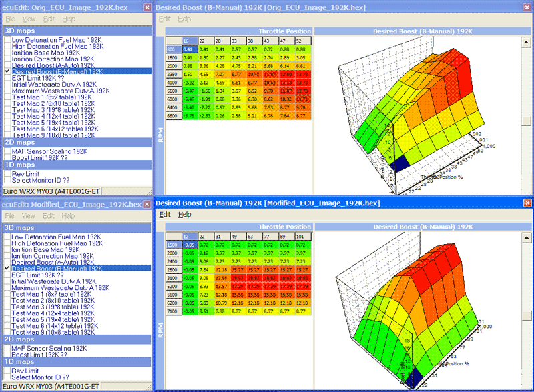The height and width of the screenshot is (392, 534).
Task: Select Test Map 6 (14x12 table) in Orig list
Action: point(55,129)
